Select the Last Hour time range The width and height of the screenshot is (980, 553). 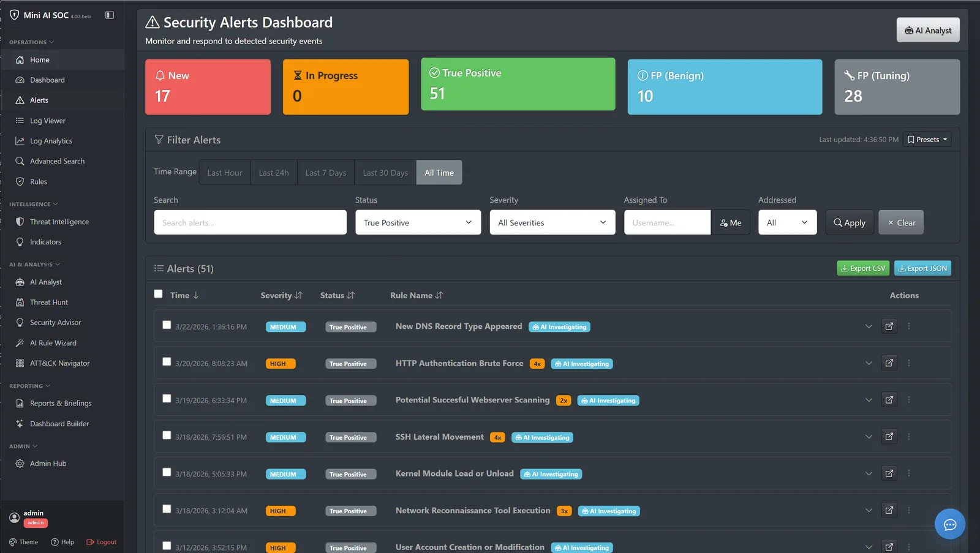tap(225, 172)
